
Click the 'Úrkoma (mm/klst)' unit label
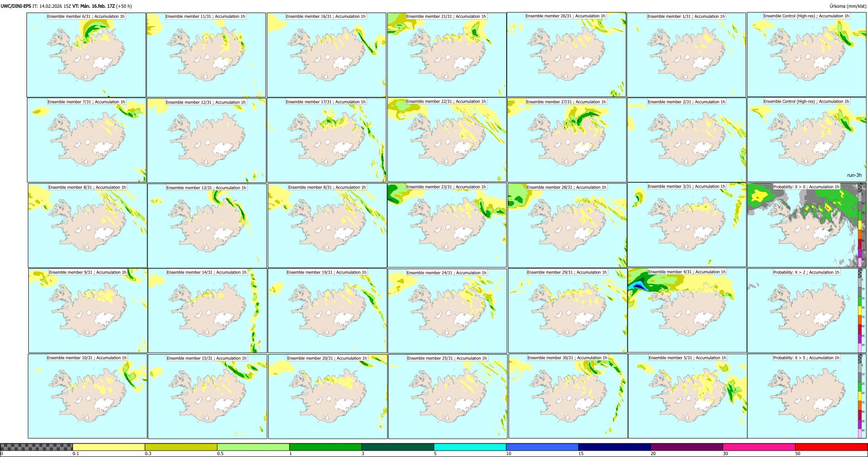point(848,6)
